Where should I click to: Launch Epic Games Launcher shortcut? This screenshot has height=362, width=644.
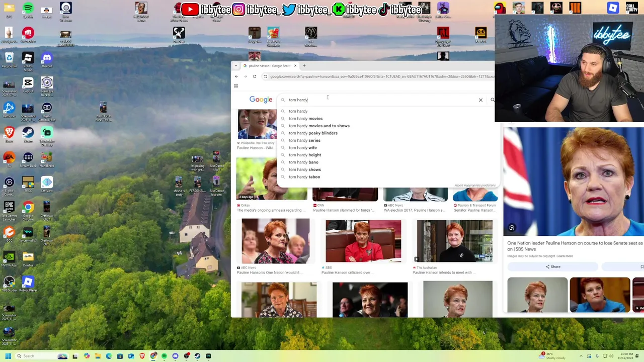point(9,210)
